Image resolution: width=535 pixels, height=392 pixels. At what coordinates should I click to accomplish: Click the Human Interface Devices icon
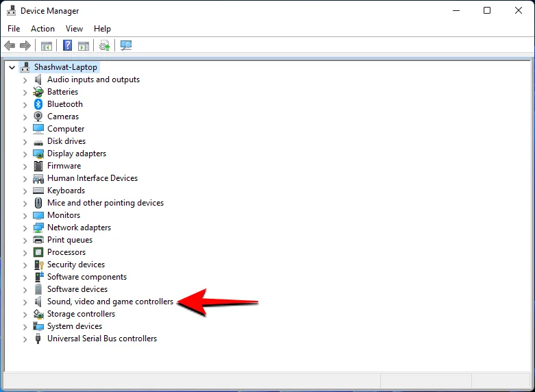tap(38, 178)
